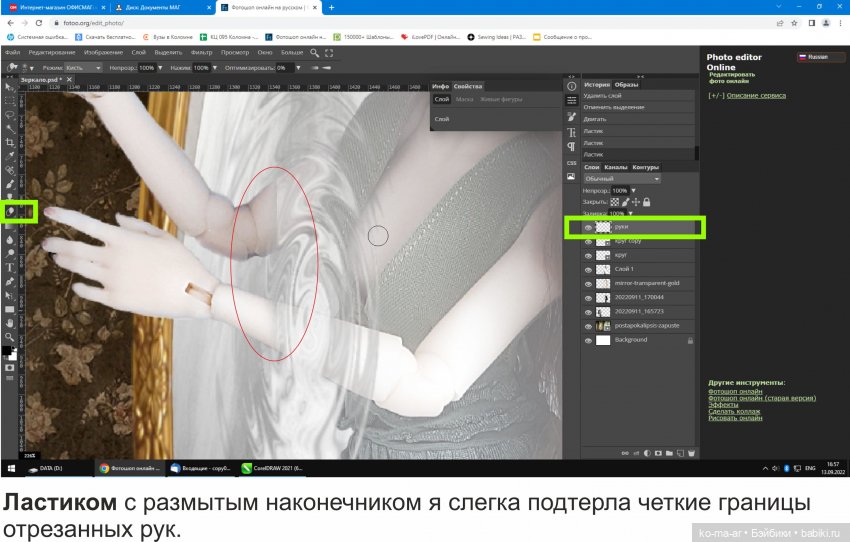Viewport: 850px width, 542px height.
Task: Select the Blur tool (droplet)
Action: pos(9,240)
